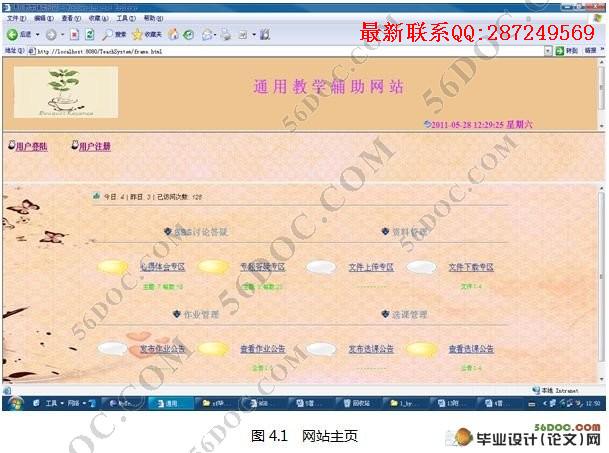Image resolution: width=609 pixels, height=453 pixels.
Task: Open the 文件上传专区 link
Action: click(371, 267)
